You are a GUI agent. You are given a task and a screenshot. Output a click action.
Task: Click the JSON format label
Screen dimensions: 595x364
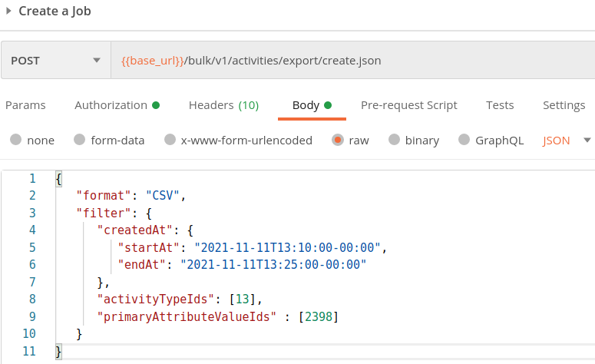[556, 141]
